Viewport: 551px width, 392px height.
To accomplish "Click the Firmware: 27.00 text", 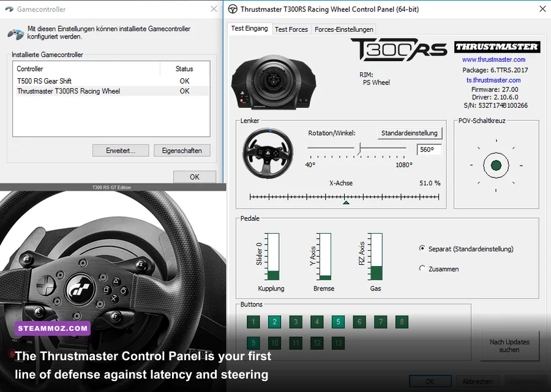I will [495, 89].
